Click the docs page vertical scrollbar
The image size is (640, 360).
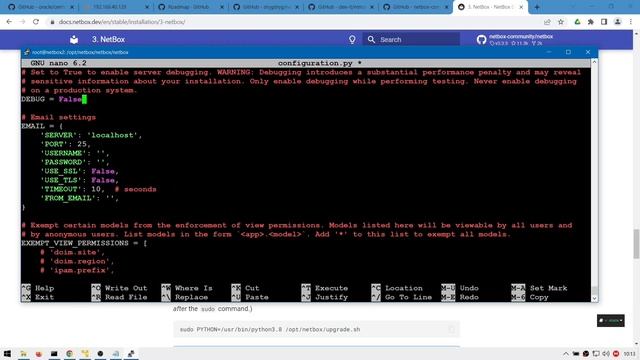(636, 244)
